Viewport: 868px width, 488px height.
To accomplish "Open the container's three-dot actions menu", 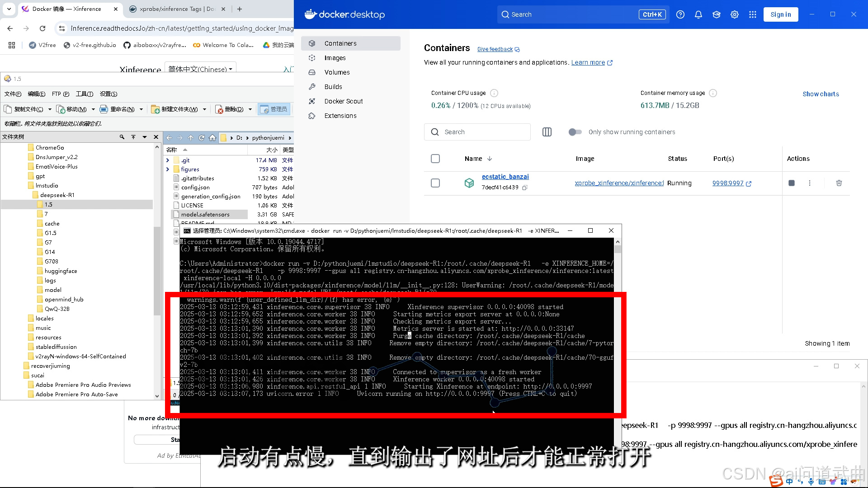I will [x=809, y=183].
